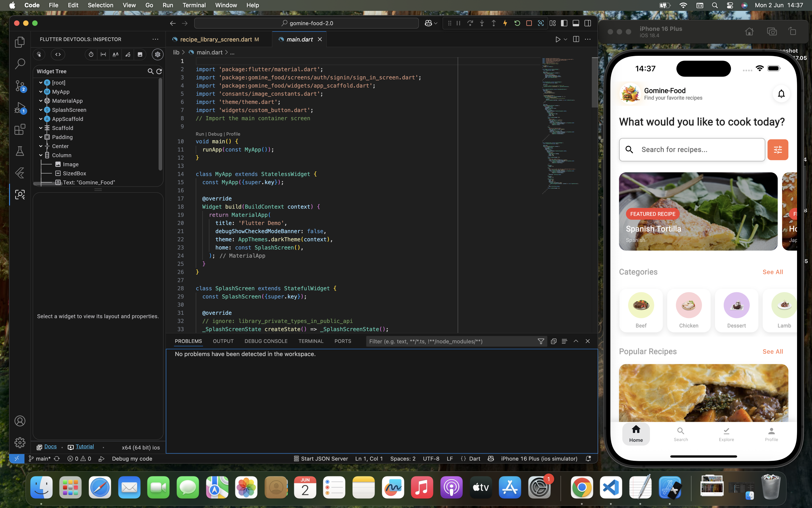The height and width of the screenshot is (508, 812).
Task: Click See All next to Categories
Action: (773, 272)
